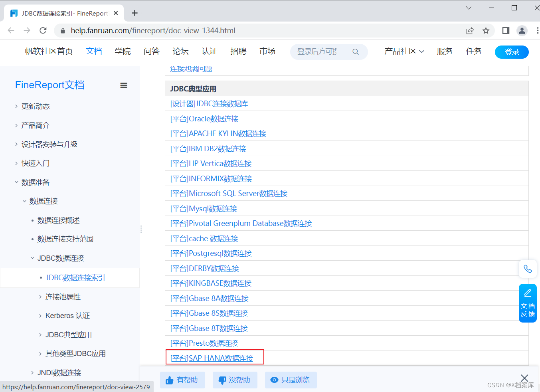Expand the JNDI数据连接 tree node

pyautogui.click(x=32, y=372)
